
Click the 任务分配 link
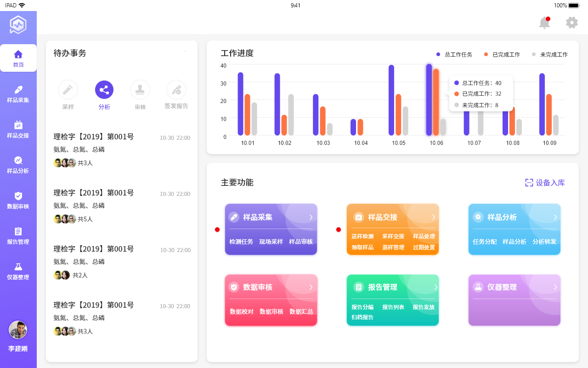tap(485, 241)
